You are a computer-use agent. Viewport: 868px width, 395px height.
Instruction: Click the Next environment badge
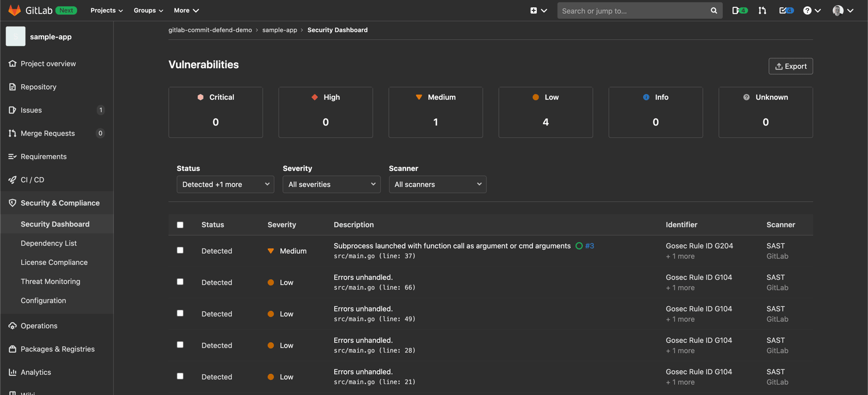pyautogui.click(x=66, y=10)
